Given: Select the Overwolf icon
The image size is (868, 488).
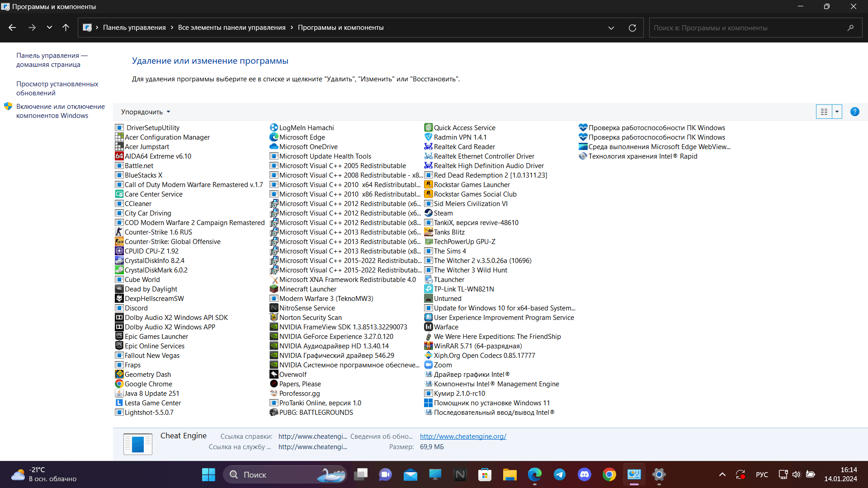Looking at the screenshot, I should pyautogui.click(x=274, y=375).
